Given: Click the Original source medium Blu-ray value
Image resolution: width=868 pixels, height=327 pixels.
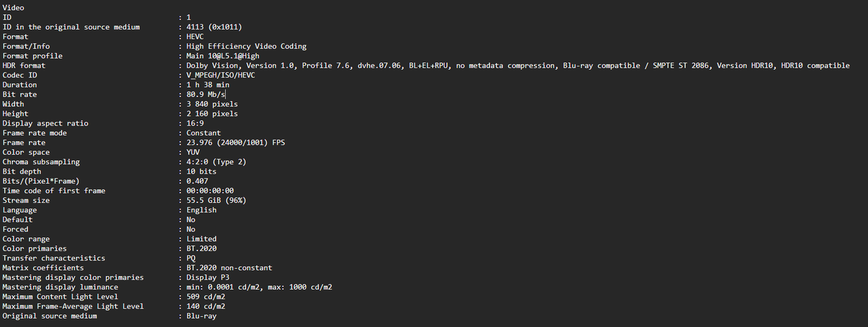Looking at the screenshot, I should 202,316.
